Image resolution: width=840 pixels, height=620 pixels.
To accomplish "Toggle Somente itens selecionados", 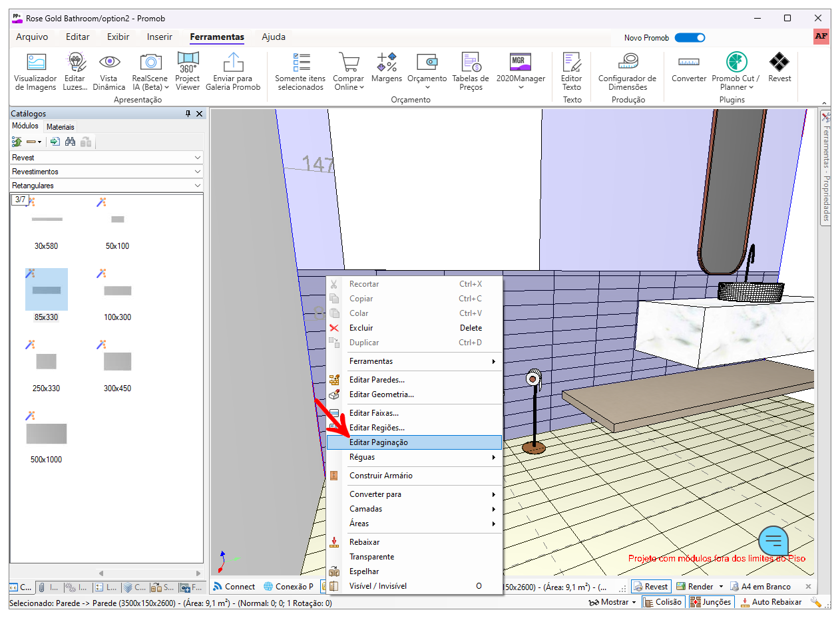I will [301, 72].
